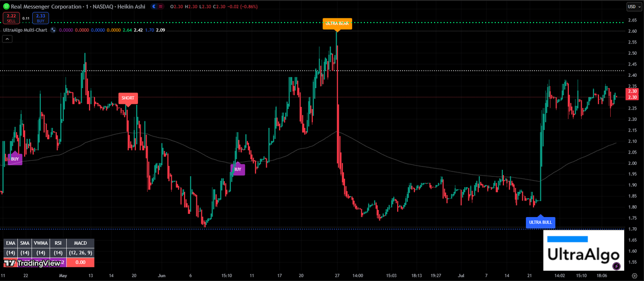This screenshot has height=281, width=644.
Task: Click the −0.02 (−0.86%) change value in header
Action: [x=241, y=7]
